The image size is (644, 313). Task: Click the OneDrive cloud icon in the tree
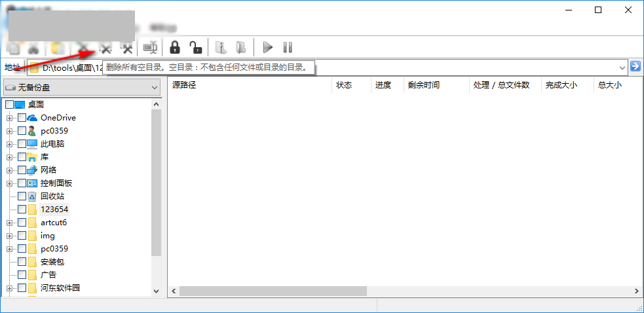pos(32,118)
